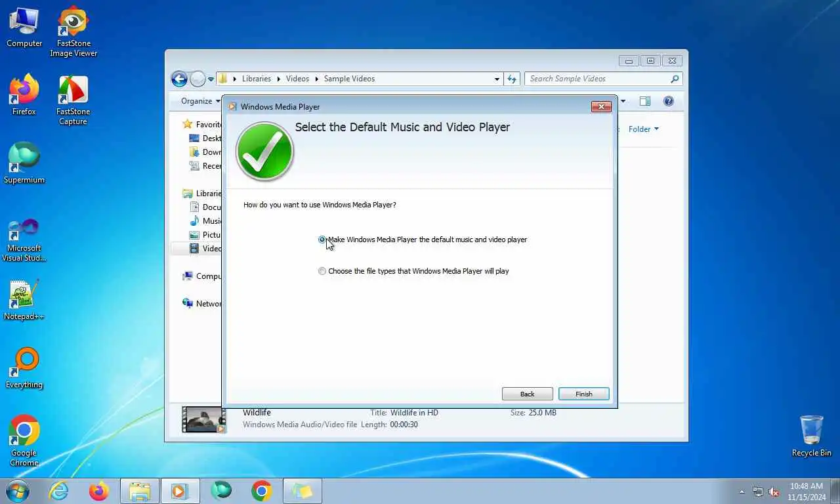Open the address bar history dropdown
This screenshot has height=504, width=840.
click(x=497, y=79)
